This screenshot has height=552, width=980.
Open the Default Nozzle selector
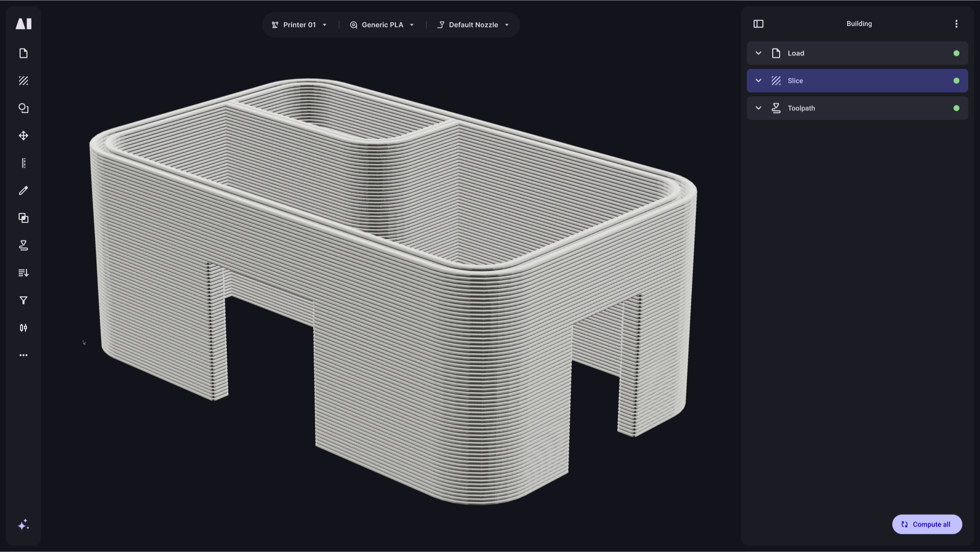point(473,25)
